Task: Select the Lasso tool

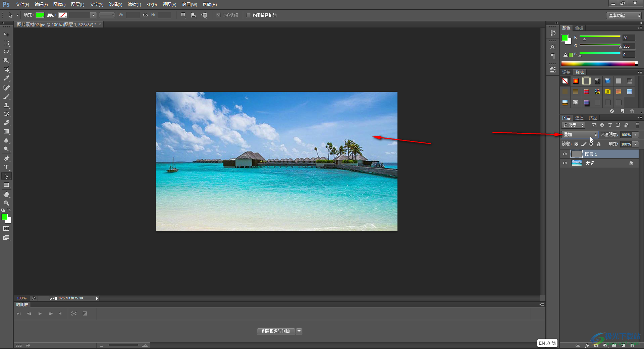Action: pyautogui.click(x=6, y=52)
